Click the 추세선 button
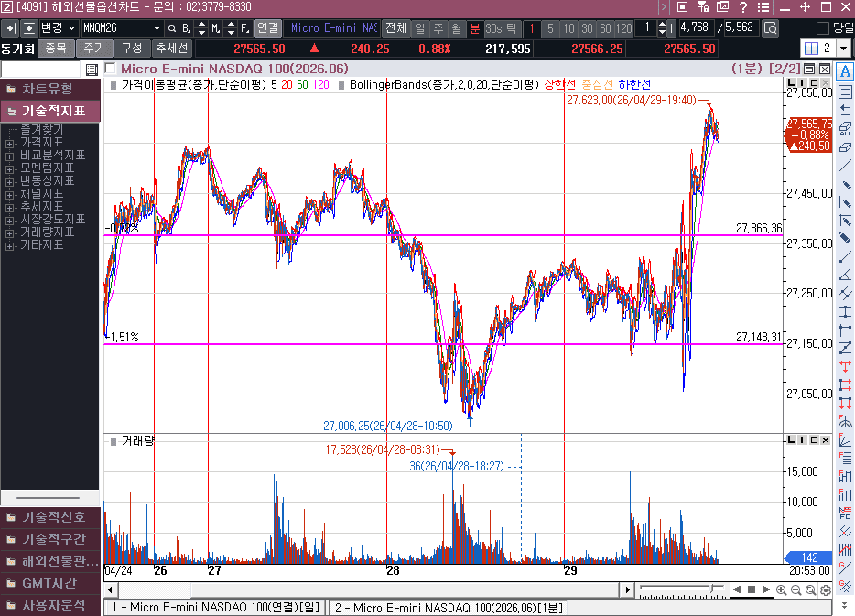This screenshot has width=855, height=616. [x=172, y=49]
